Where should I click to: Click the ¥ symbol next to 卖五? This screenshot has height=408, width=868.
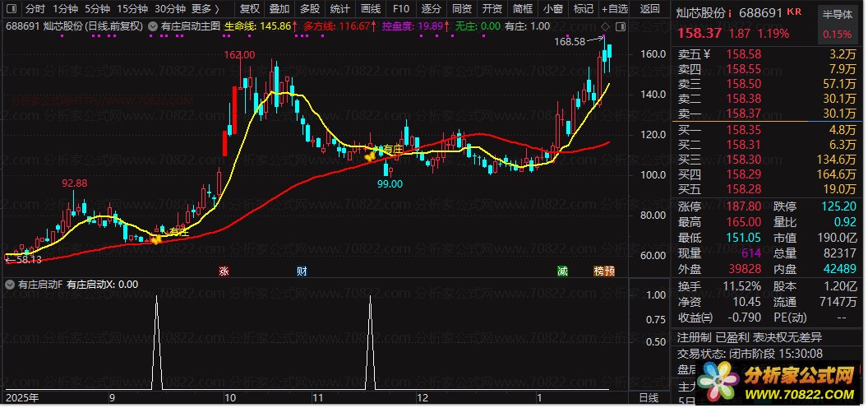706,54
